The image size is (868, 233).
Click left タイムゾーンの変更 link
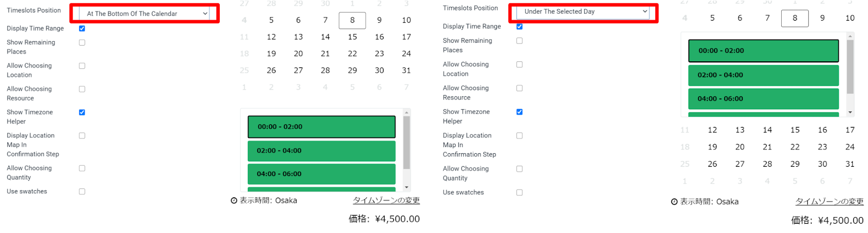[386, 200]
